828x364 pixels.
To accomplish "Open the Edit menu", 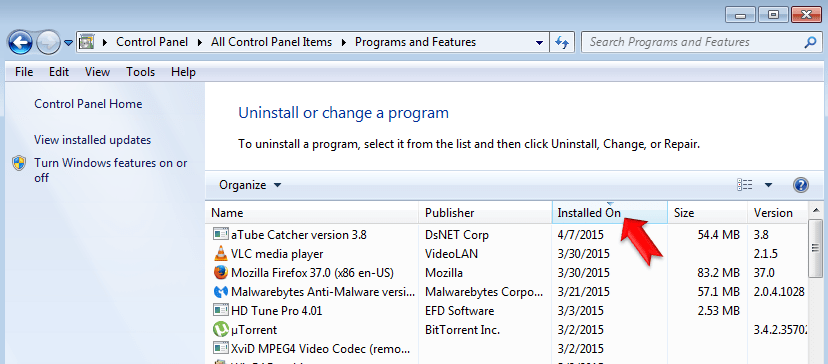I will point(59,72).
